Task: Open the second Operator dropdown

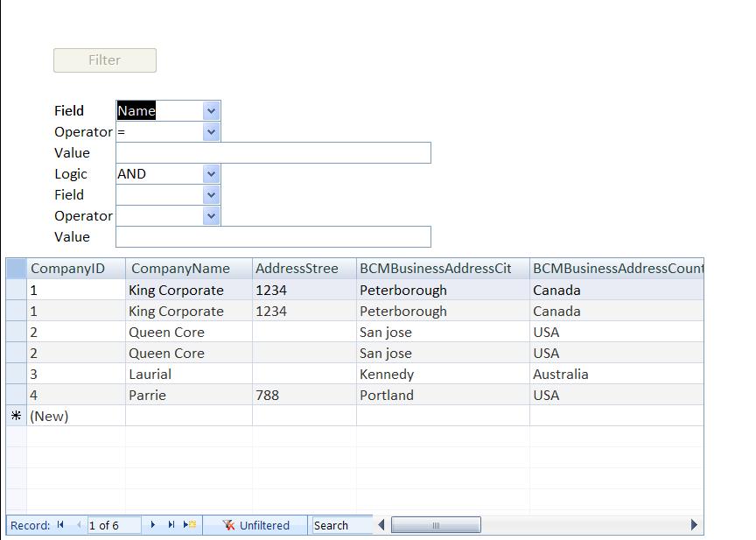Action: 211,216
